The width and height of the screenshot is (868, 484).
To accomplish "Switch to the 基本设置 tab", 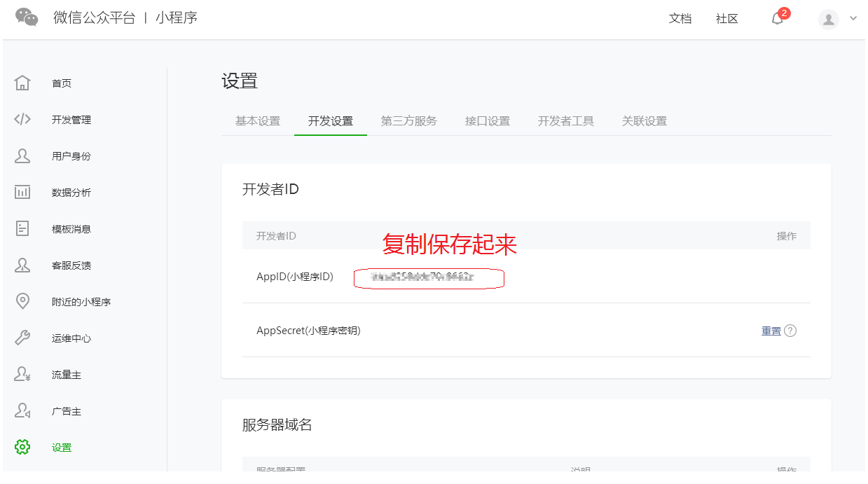I will coord(258,121).
